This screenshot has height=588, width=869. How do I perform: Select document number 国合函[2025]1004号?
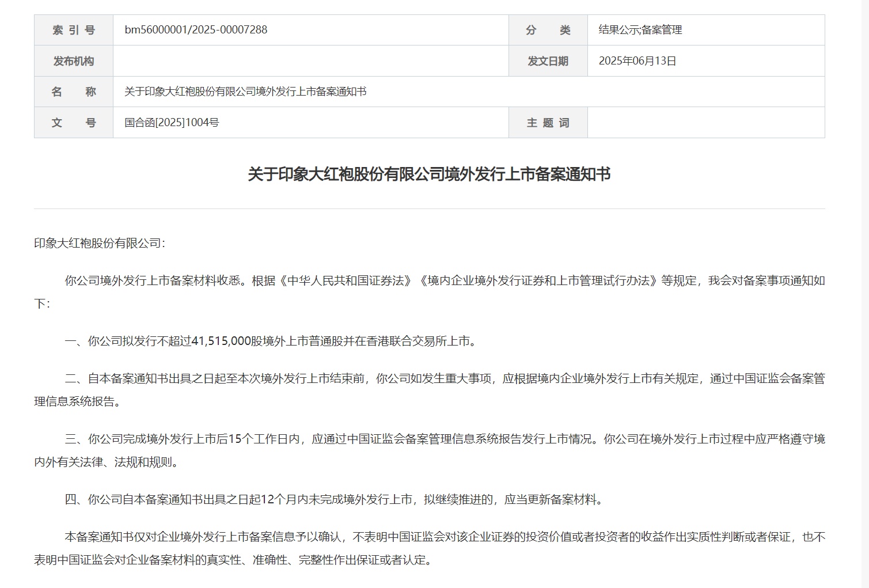point(172,123)
